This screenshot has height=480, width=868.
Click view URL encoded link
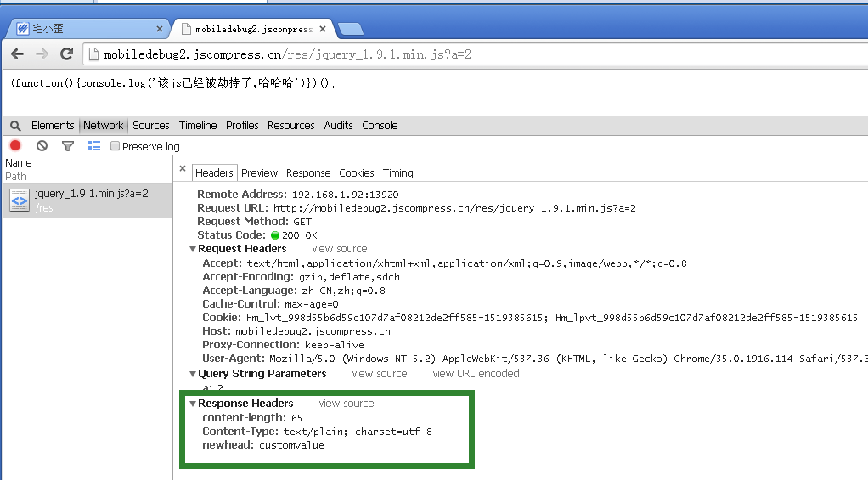(476, 374)
